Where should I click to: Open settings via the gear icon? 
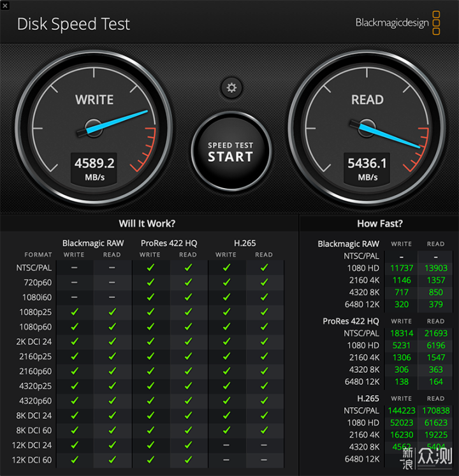click(x=231, y=88)
